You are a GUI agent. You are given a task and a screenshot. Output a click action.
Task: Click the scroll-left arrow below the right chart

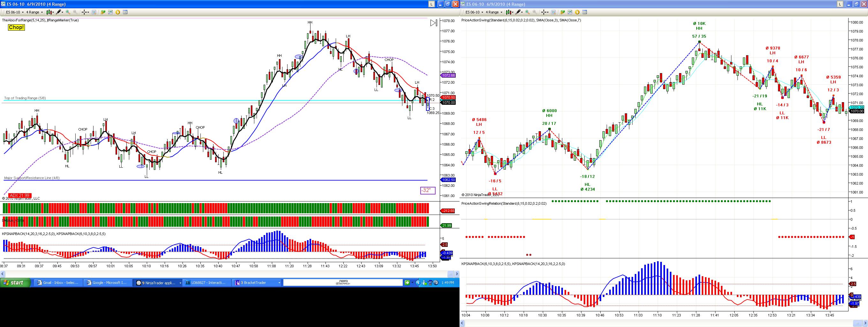click(x=462, y=323)
